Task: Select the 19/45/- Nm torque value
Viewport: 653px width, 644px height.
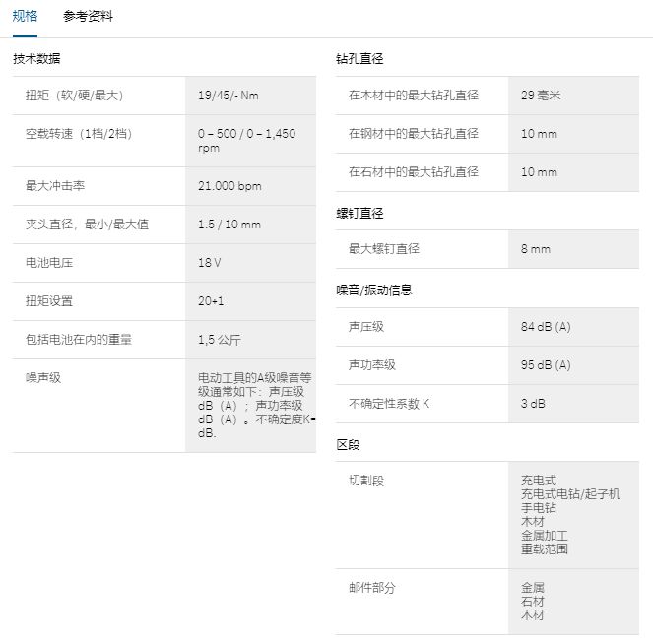Action: pyautogui.click(x=229, y=96)
